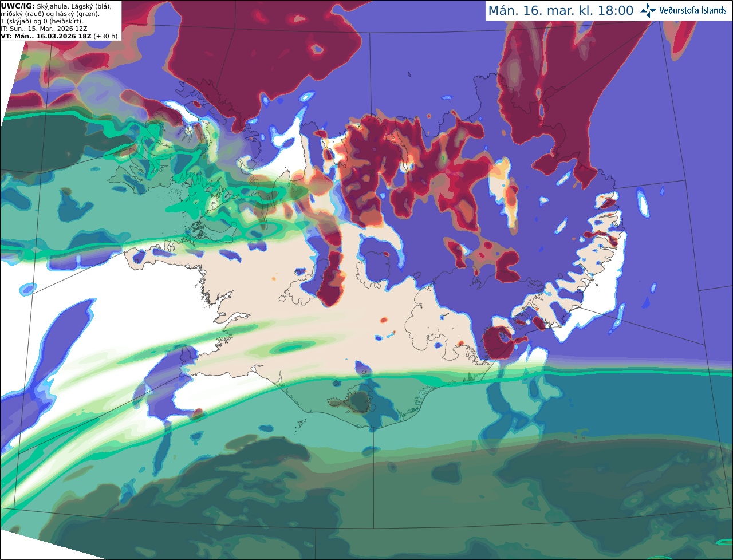Click the 'VT: Mán.. 16.03.2026 18Z (+30 h)' line
This screenshot has height=560, width=733.
click(x=59, y=36)
